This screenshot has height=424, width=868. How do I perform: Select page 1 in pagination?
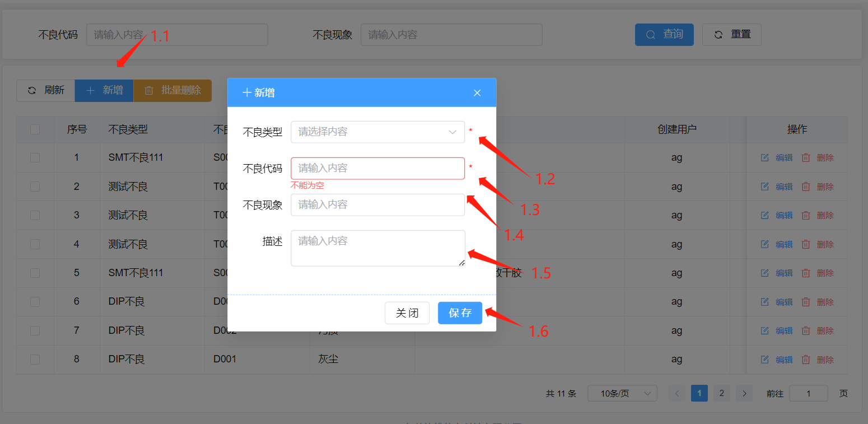click(x=699, y=393)
